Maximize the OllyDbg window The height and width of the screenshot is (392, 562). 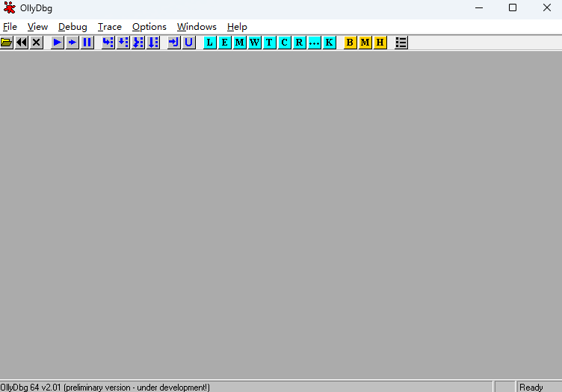tap(513, 8)
